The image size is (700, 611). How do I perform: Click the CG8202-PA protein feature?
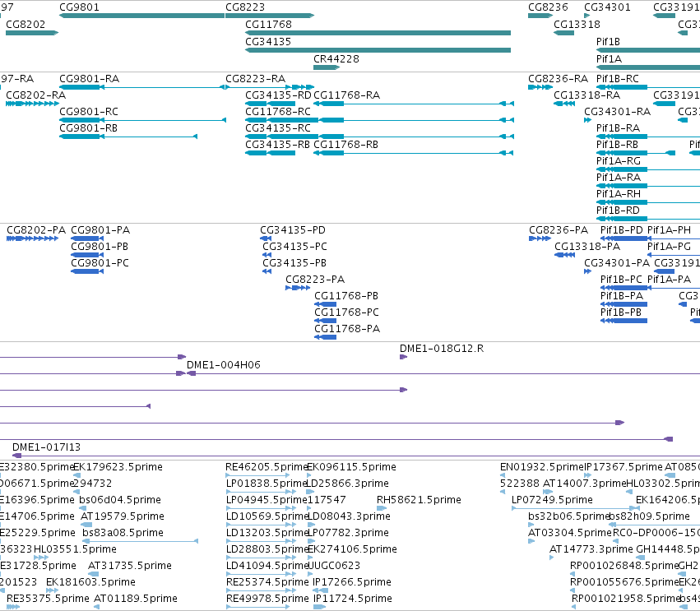[32, 238]
